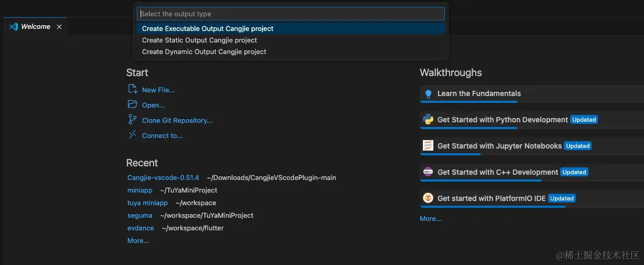Screen dimensions: 644x265
Task: Click the Jupyter logo icon
Action: click(428, 146)
